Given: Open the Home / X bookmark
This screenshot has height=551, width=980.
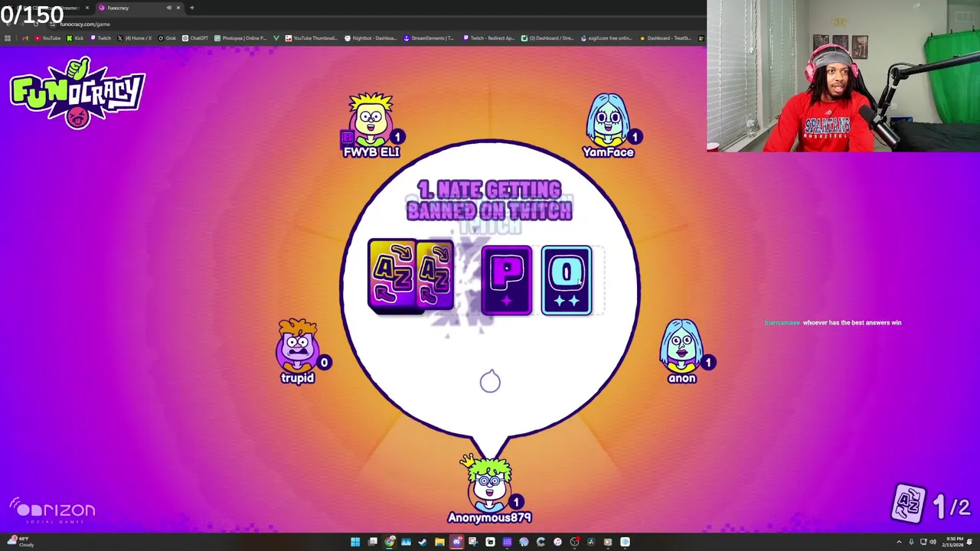Looking at the screenshot, I should [x=135, y=37].
